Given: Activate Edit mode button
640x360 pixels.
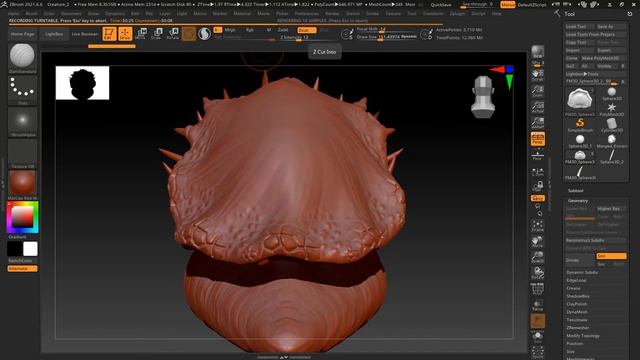Looking at the screenshot, I should click(x=109, y=33).
